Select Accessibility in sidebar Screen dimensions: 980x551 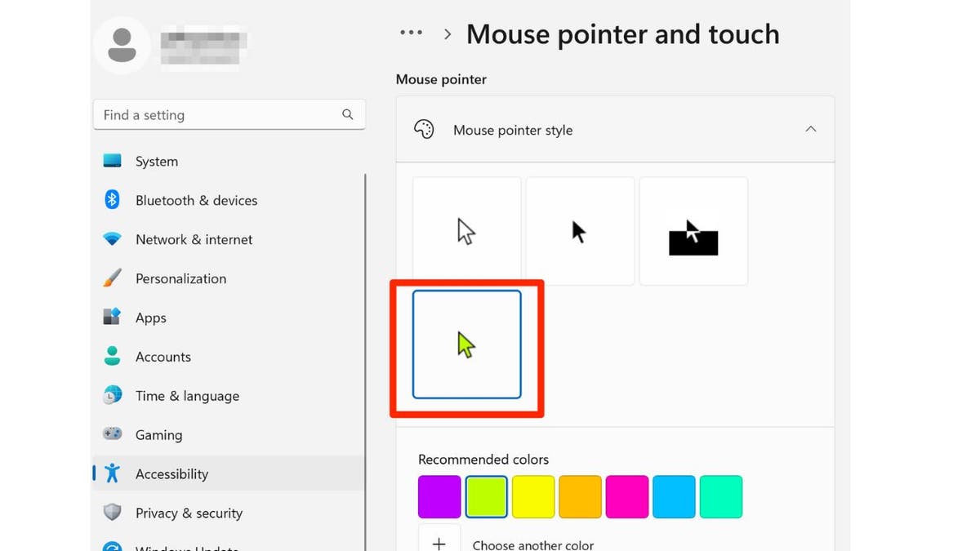229,473
